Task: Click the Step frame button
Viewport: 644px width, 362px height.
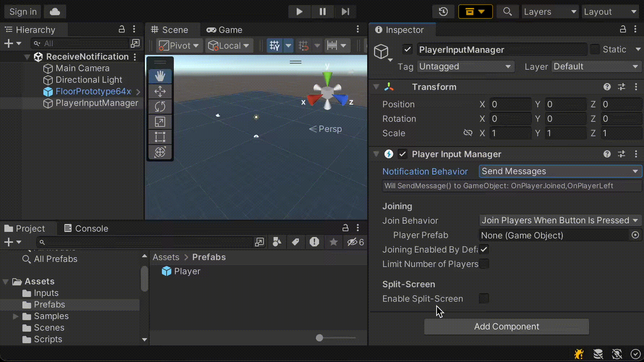Action: click(345, 12)
